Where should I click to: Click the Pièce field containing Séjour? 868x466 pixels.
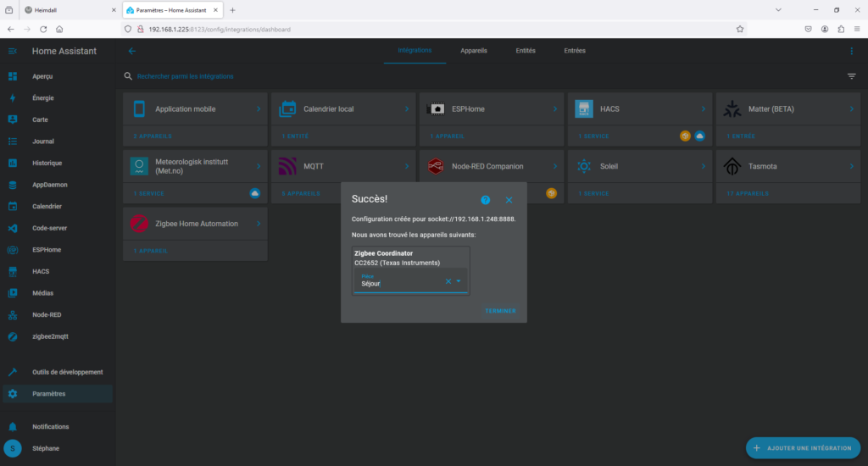tap(411, 281)
